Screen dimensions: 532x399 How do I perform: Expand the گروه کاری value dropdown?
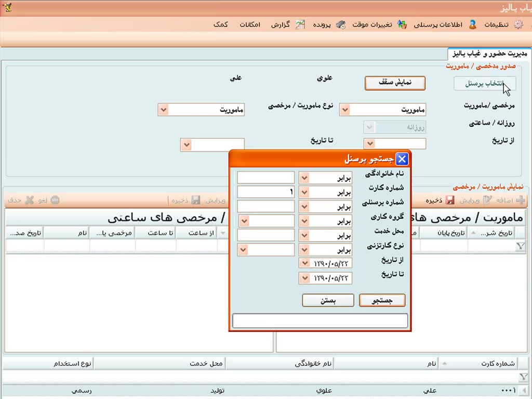[x=243, y=221]
